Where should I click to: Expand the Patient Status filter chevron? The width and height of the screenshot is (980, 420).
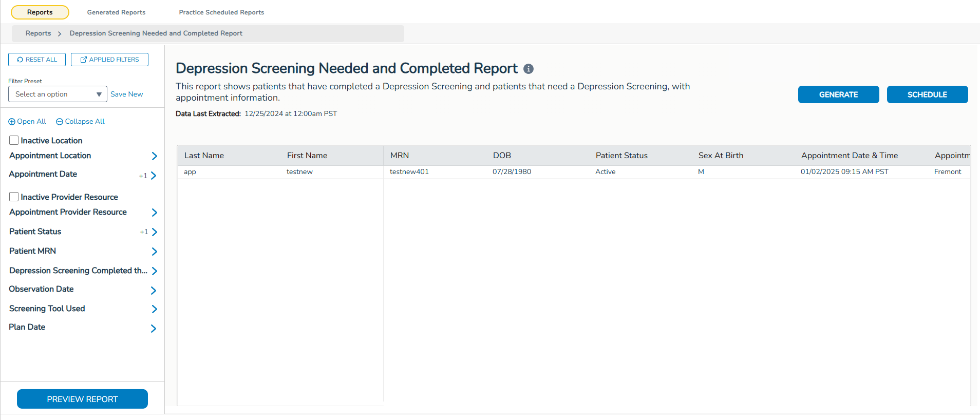coord(154,232)
